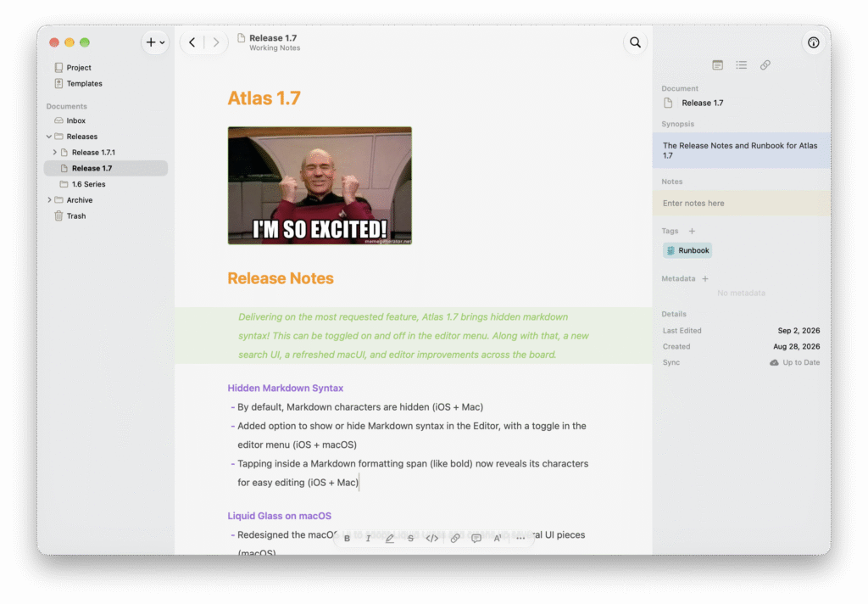Click the Release Notes heading
The height and width of the screenshot is (604, 868).
(x=281, y=278)
